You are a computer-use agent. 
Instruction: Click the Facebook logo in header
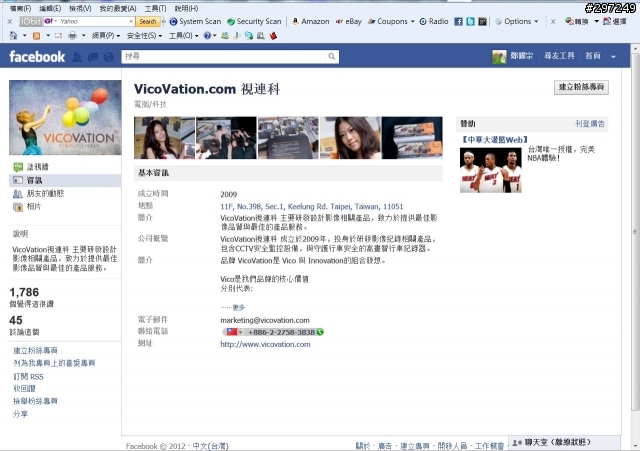pyautogui.click(x=37, y=56)
